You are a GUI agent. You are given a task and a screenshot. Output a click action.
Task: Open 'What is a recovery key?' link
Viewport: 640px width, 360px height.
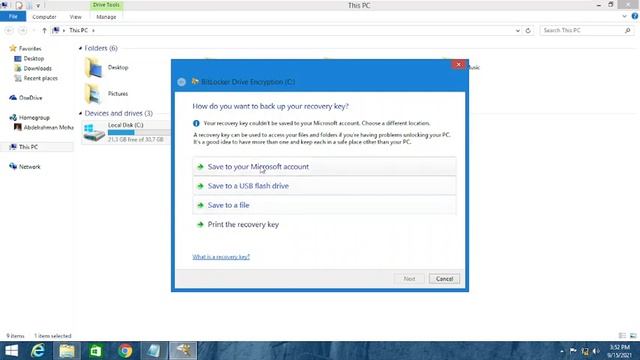221,257
